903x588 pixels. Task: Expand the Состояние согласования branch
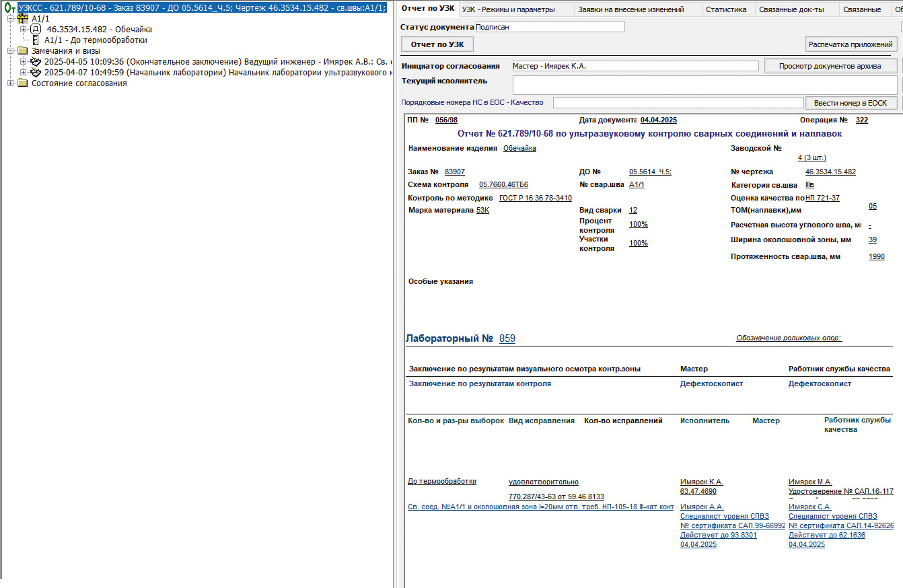coord(10,83)
